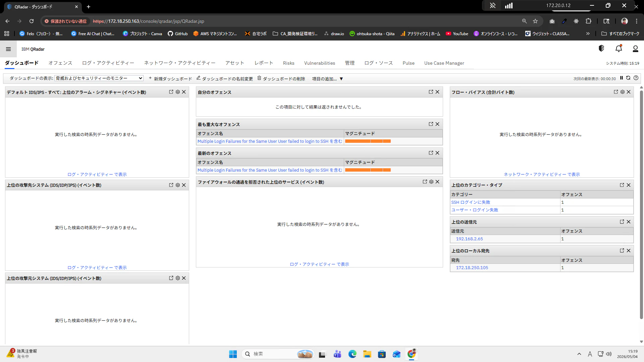Pop out the 上位の送信元 widget
This screenshot has height=362, width=644.
pos(622,222)
